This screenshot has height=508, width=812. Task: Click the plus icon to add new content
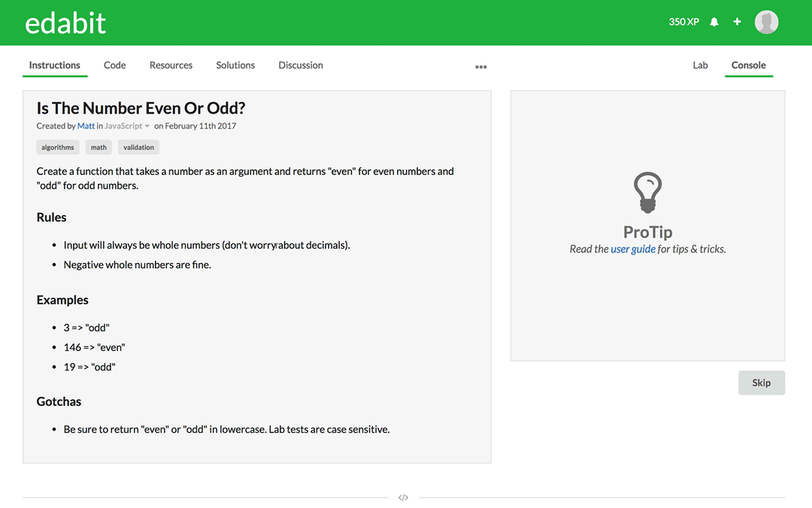click(737, 22)
